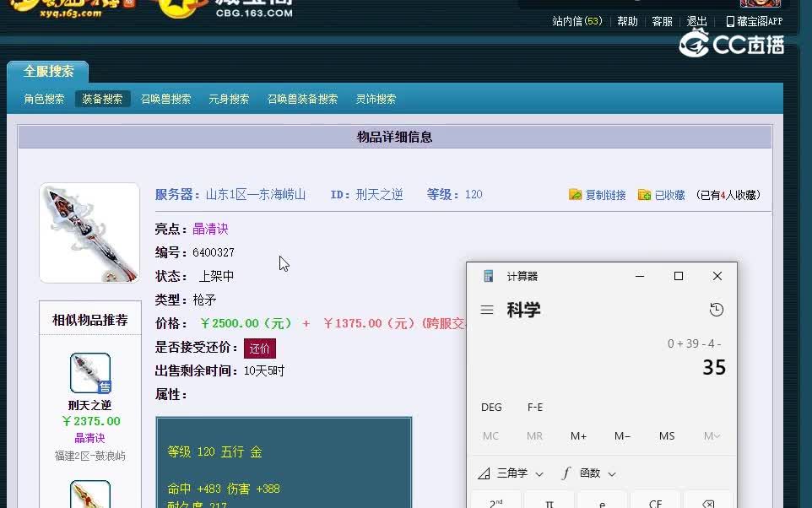The image size is (812, 508).
Task: Click the calculator app icon in title bar
Action: (488, 276)
